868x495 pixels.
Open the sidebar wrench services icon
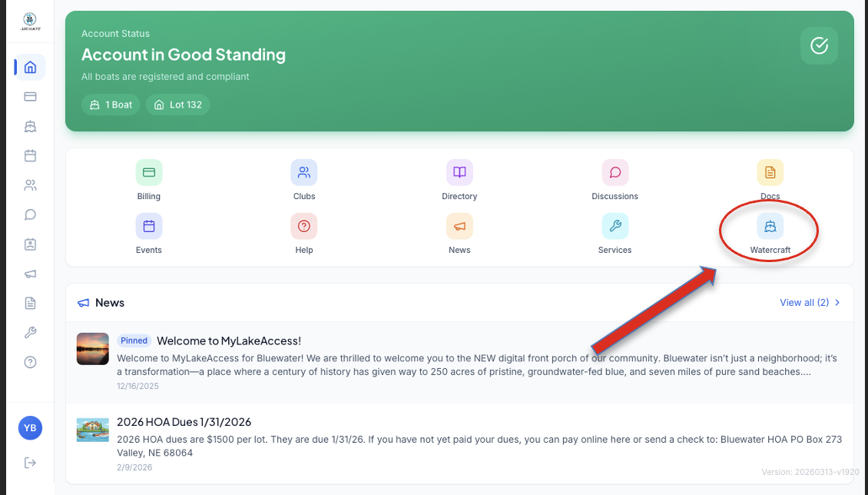(30, 333)
